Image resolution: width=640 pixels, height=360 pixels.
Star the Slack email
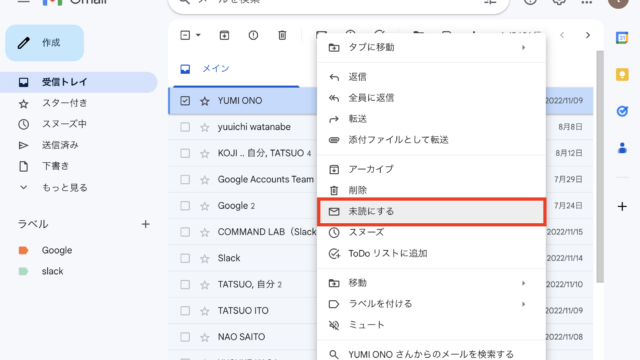(204, 258)
